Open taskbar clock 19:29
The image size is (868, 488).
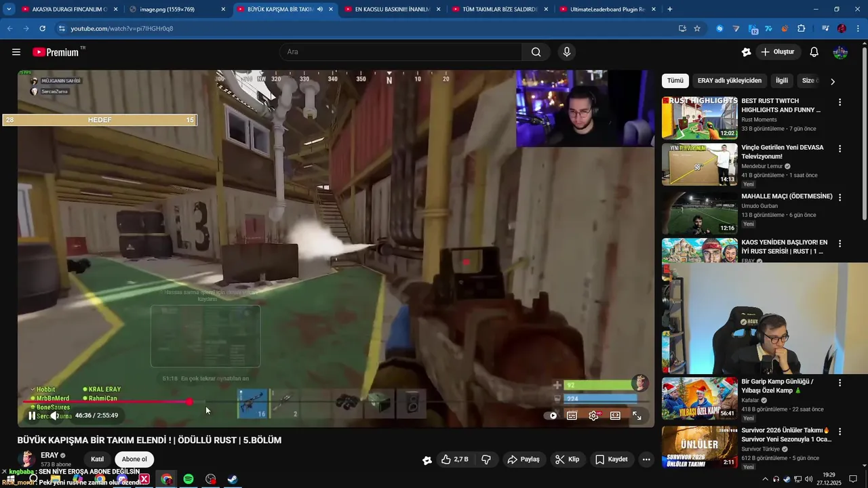click(x=829, y=479)
